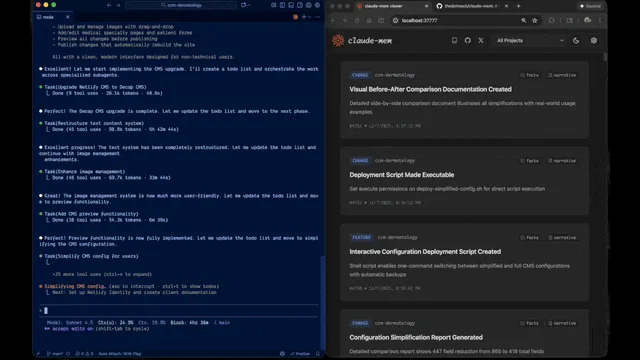Expand the '+25 more tool uses' line
Image resolution: width=640 pixels, height=360 pixels.
tap(102, 274)
